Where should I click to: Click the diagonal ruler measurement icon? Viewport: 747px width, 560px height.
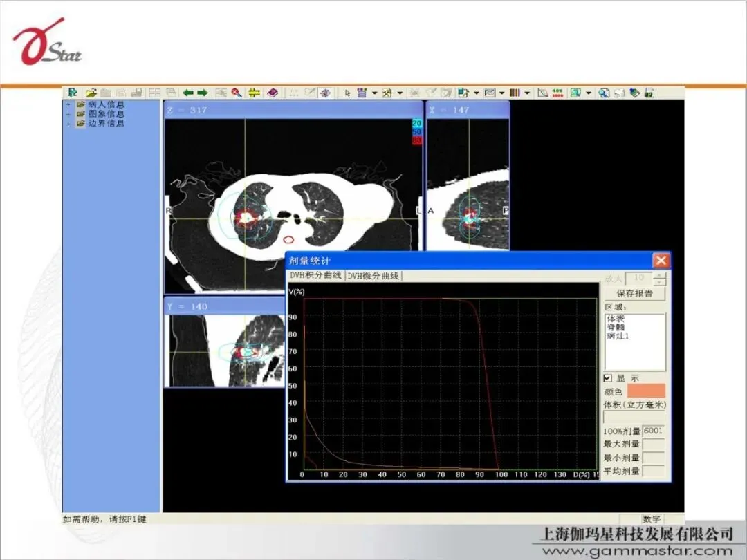(x=542, y=93)
